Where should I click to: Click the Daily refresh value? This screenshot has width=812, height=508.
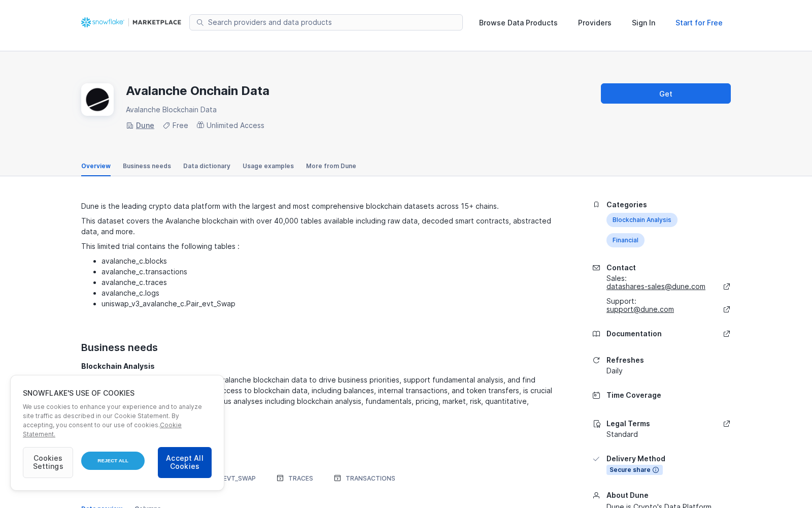tap(615, 371)
